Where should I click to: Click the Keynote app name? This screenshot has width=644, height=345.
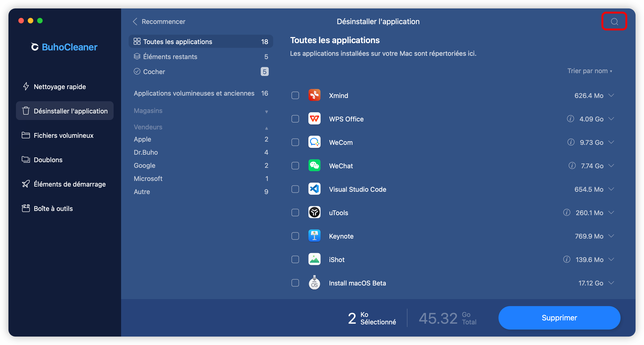[341, 236]
